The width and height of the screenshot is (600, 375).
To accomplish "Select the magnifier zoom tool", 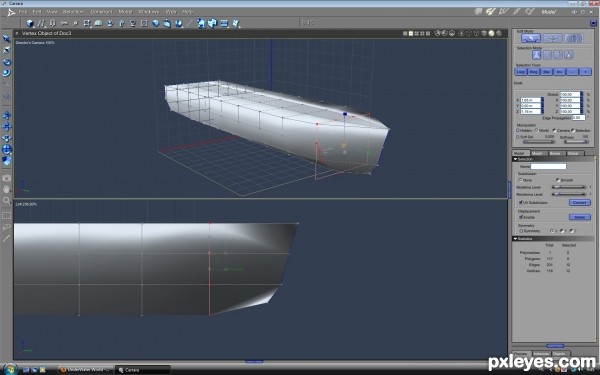I will (x=7, y=200).
